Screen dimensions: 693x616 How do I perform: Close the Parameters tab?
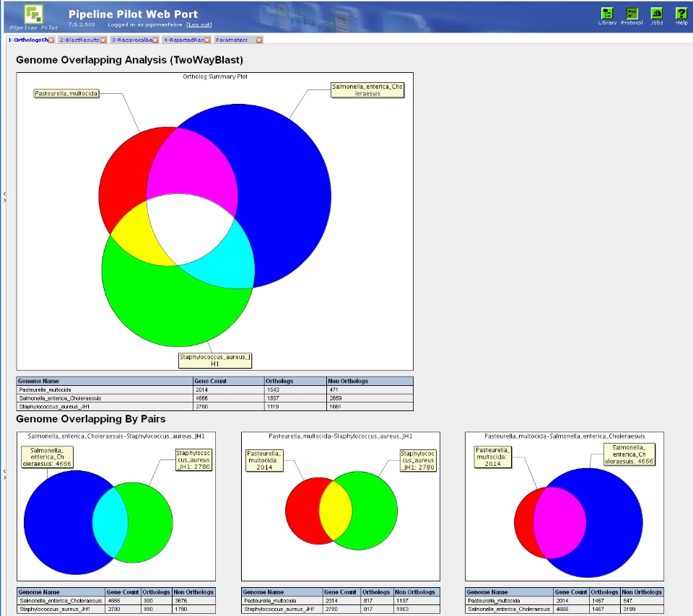(259, 40)
